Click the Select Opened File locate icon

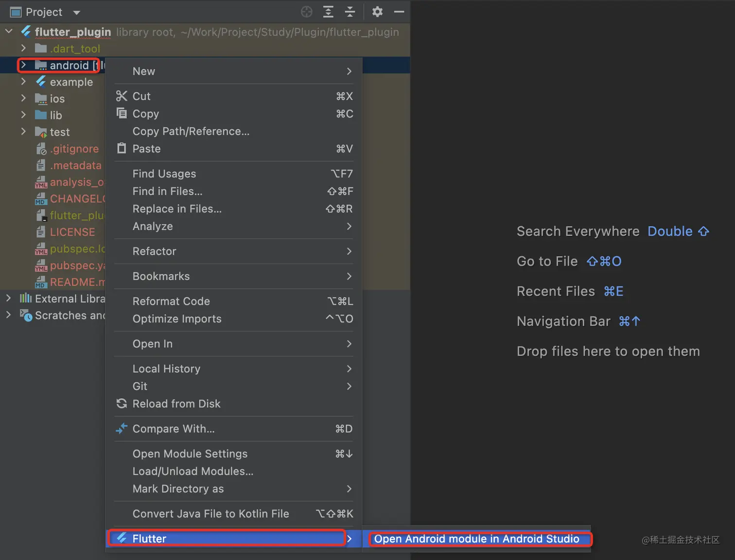[x=306, y=12]
